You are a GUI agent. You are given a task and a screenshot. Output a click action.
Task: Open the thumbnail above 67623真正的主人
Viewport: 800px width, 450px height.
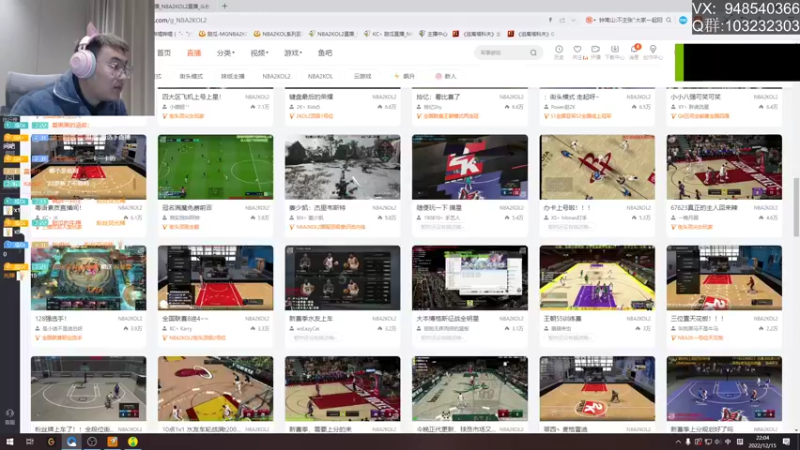tap(724, 167)
